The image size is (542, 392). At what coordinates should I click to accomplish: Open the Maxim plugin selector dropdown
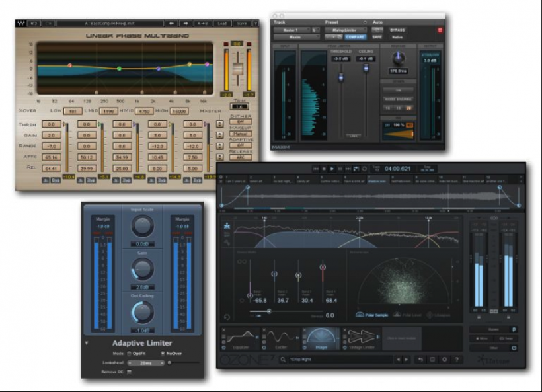pos(296,37)
